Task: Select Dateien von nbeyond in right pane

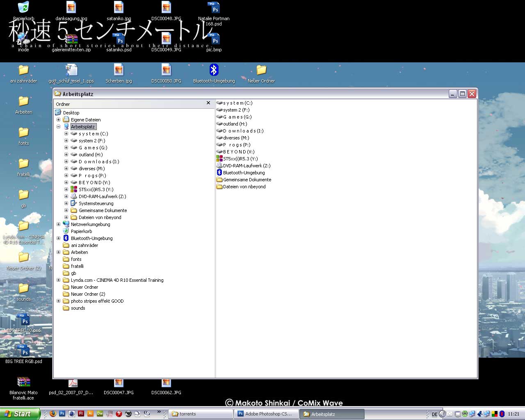Action: coord(241,187)
